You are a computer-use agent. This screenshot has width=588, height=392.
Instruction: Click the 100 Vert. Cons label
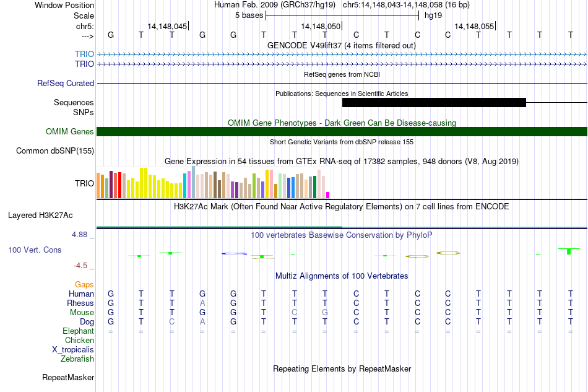coord(35,250)
